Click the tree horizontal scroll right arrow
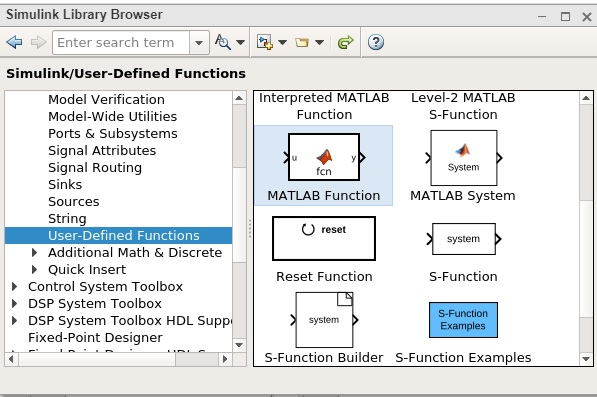Image resolution: width=597 pixels, height=397 pixels. 225,359
